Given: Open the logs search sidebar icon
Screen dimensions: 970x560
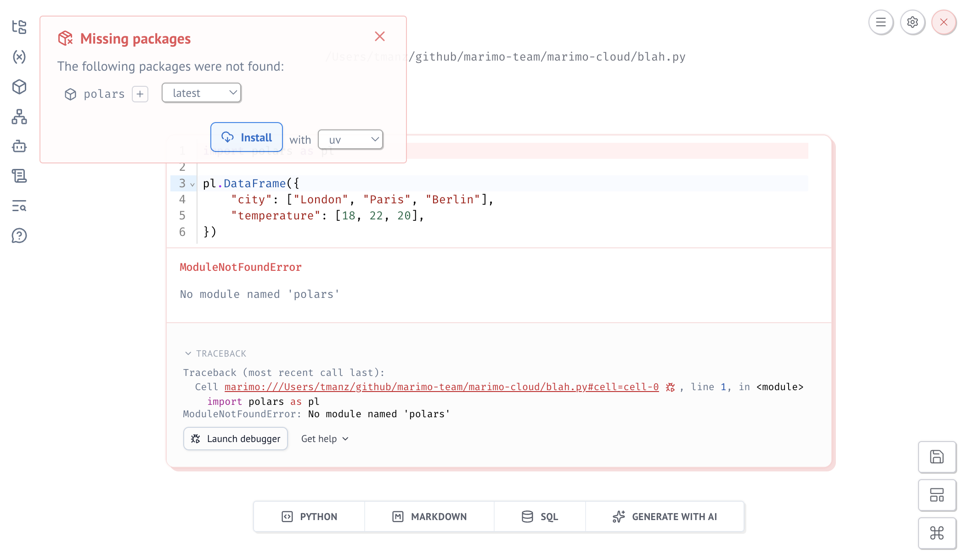Looking at the screenshot, I should pyautogui.click(x=19, y=206).
